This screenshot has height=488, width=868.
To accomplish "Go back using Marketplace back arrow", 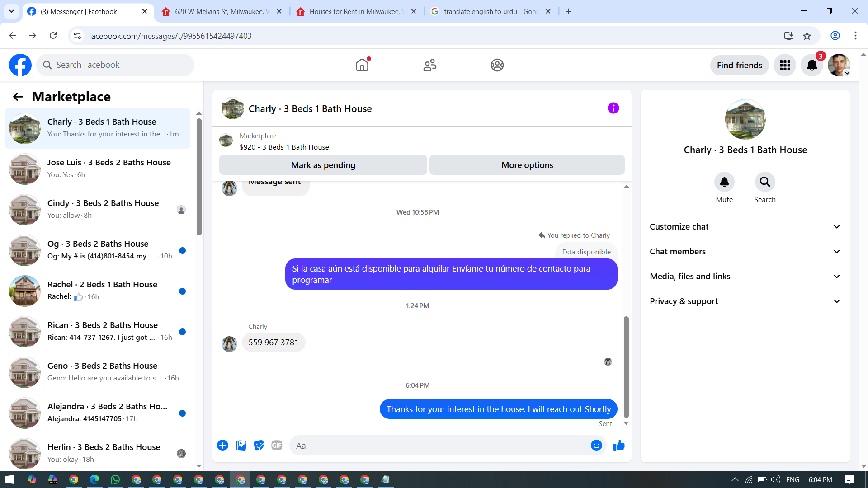I will [x=18, y=97].
